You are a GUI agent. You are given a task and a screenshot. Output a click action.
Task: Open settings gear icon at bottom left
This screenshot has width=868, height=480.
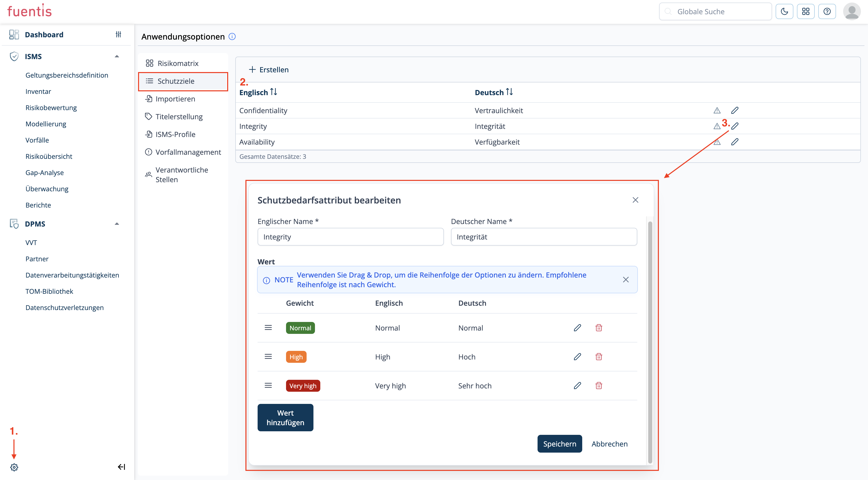pos(14,467)
